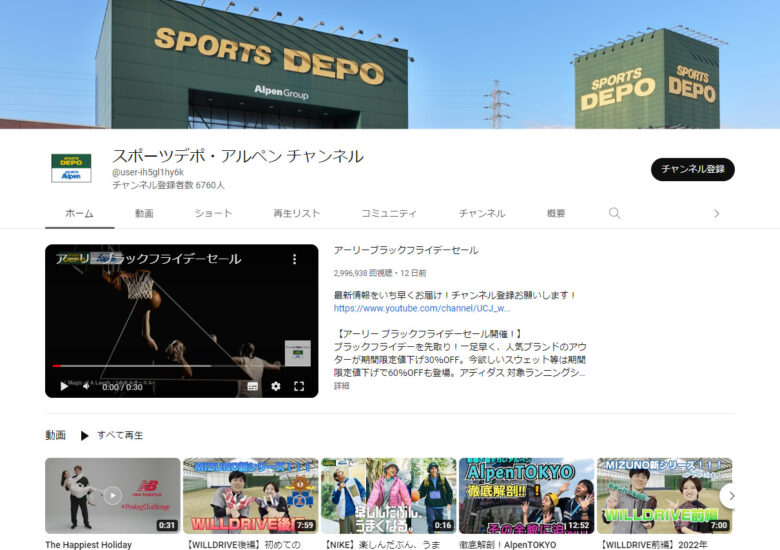
Task: Open the ショート tab
Action: pyautogui.click(x=213, y=213)
